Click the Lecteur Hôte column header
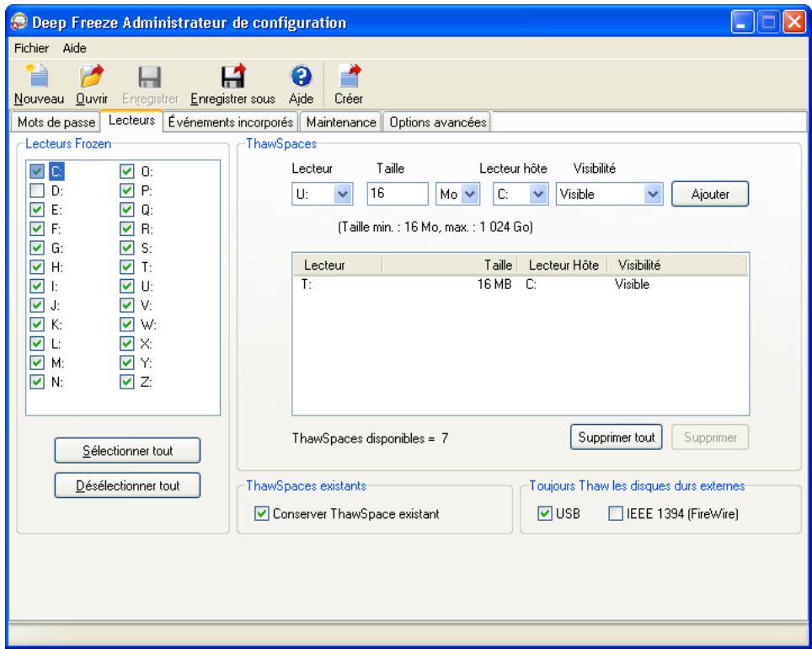The width and height of the screenshot is (812, 649). [x=562, y=265]
